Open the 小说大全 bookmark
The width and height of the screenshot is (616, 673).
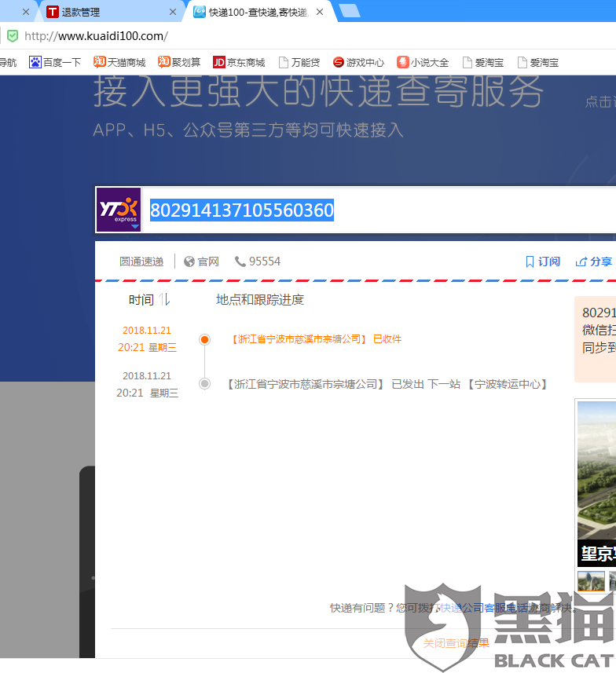click(423, 63)
